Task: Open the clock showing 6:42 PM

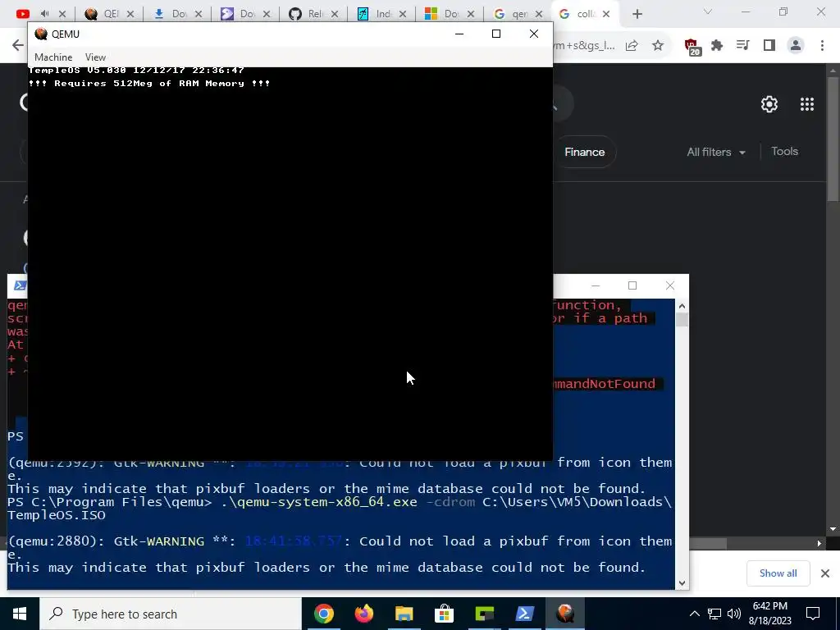Action: click(769, 614)
